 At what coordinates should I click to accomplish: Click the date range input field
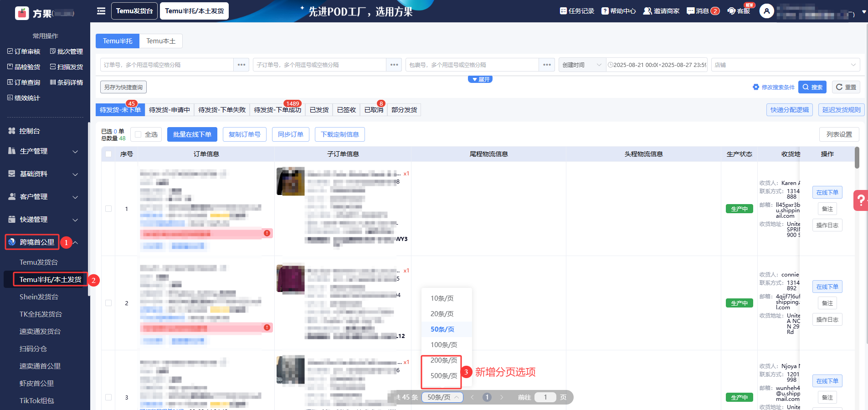657,65
